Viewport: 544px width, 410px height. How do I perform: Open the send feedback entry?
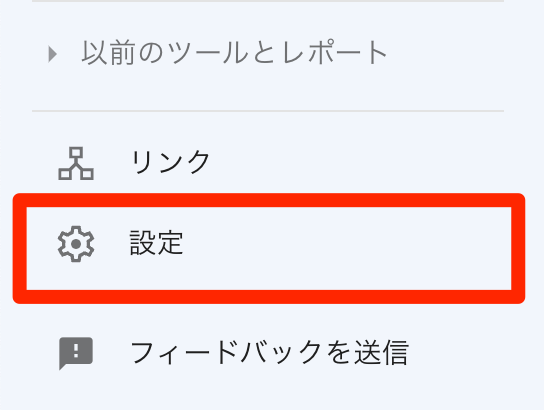pos(268,353)
